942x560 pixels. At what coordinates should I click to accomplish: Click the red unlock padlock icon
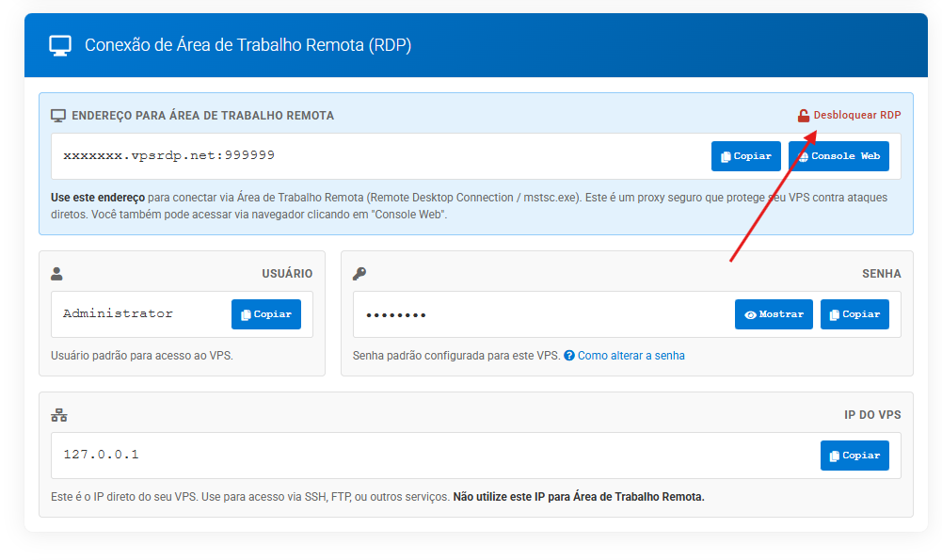point(804,116)
